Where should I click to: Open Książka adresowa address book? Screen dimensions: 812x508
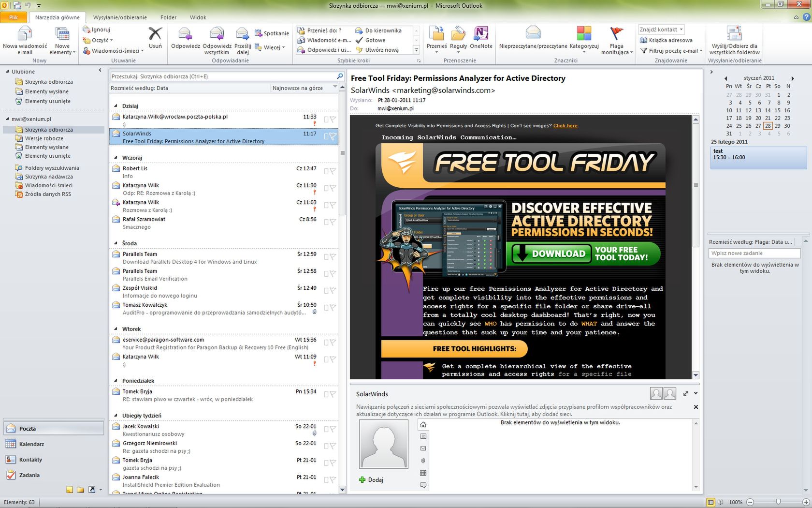point(666,40)
